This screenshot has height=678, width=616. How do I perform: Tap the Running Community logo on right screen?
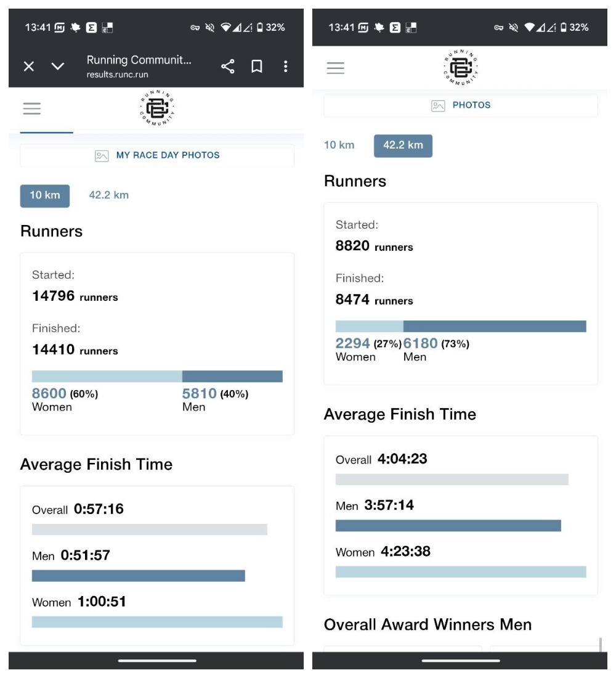click(x=461, y=67)
